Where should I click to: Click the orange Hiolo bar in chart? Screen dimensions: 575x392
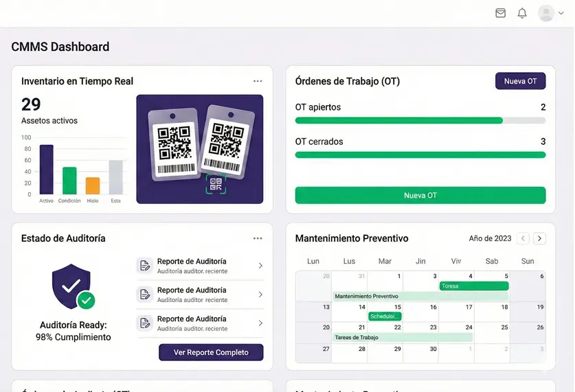pyautogui.click(x=93, y=186)
